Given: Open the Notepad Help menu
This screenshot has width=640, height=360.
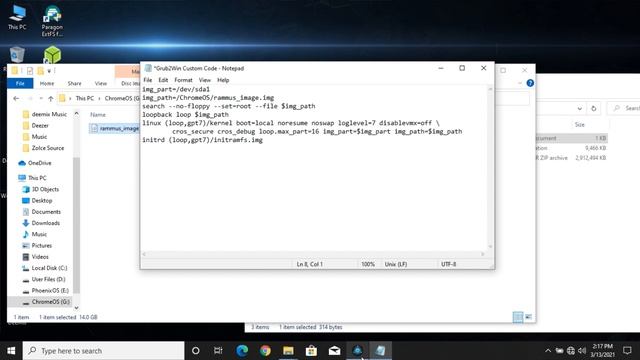Looking at the screenshot, I should point(223,80).
